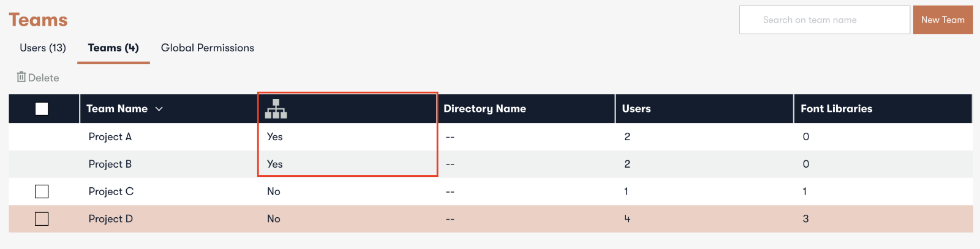Open the Project B team
Screen dimensions: 980x249
[110, 164]
